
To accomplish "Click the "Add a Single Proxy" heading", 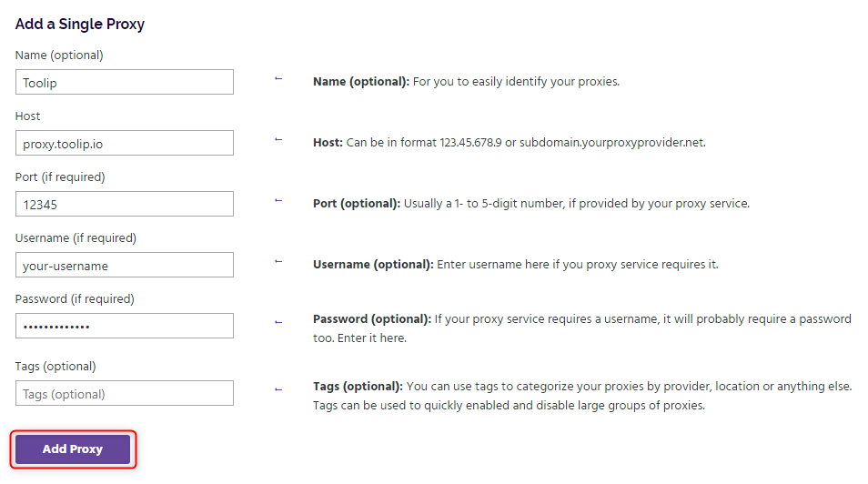I will [x=80, y=24].
